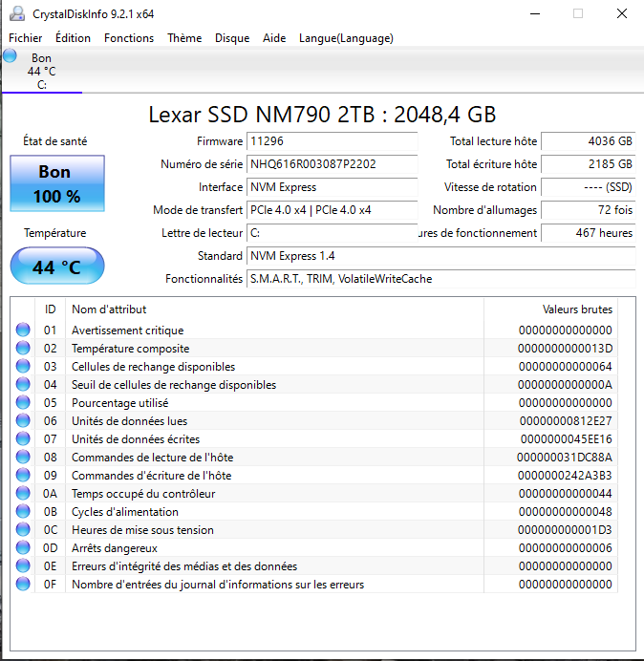The width and height of the screenshot is (644, 661).
Task: Click status icon beside Cycles d'alimentation
Action: [x=23, y=512]
